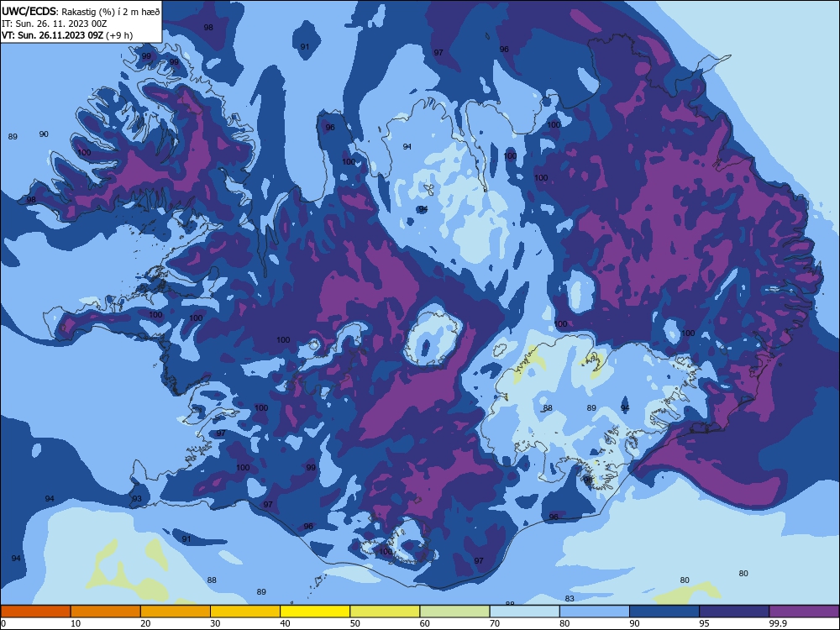Select the '70' tick label on the legend
Screen dimensions: 840x630
click(495, 623)
